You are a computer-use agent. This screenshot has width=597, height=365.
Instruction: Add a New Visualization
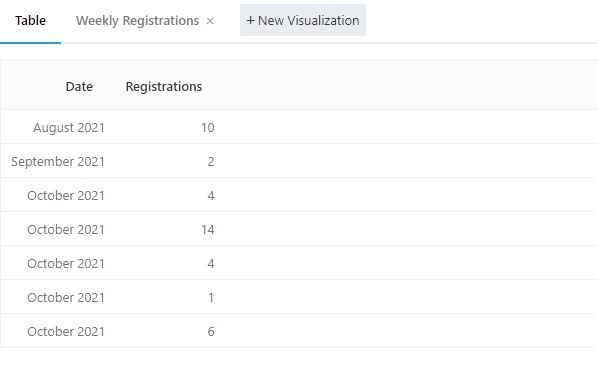pos(303,20)
